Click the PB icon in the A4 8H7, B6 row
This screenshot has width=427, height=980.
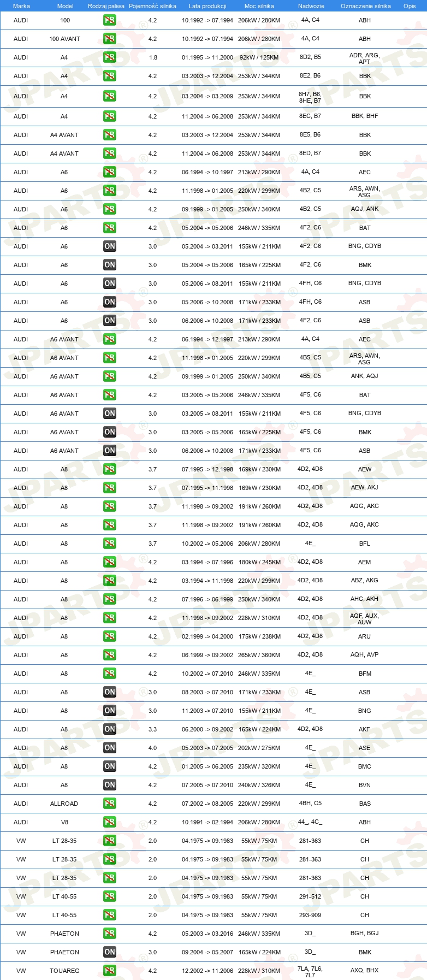(110, 96)
